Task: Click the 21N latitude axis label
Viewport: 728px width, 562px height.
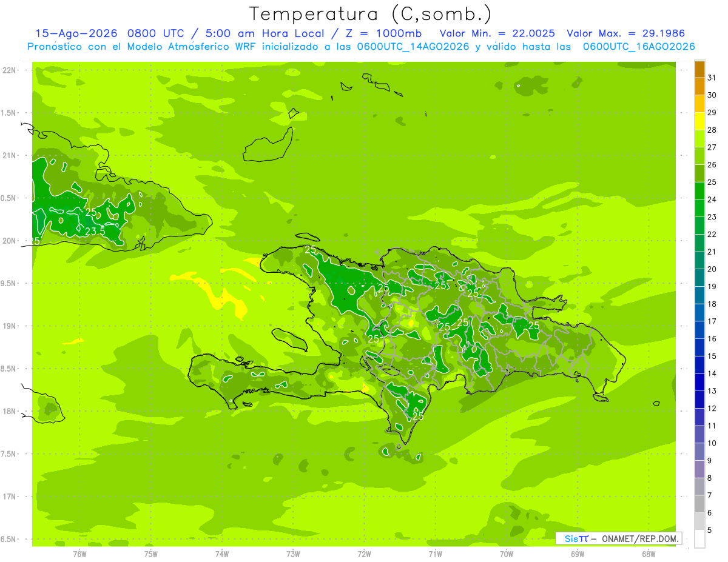Action: (9, 155)
